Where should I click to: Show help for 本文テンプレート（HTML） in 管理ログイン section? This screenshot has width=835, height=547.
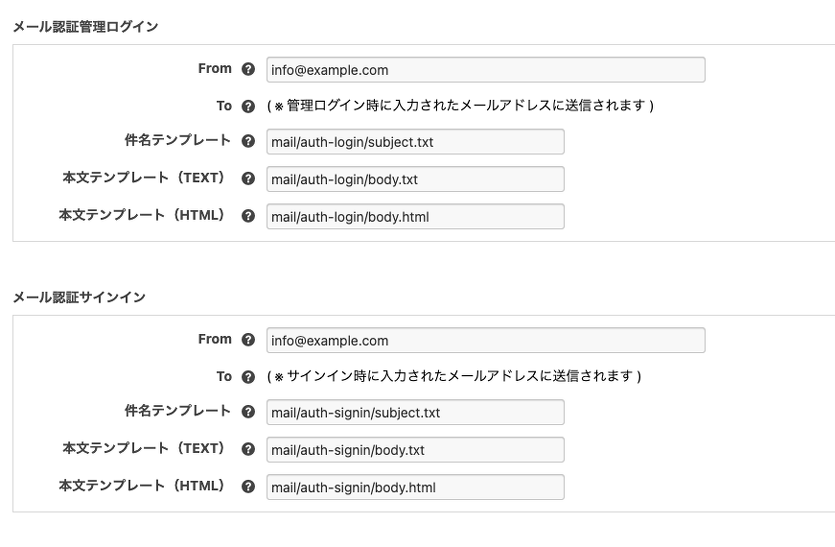(249, 215)
